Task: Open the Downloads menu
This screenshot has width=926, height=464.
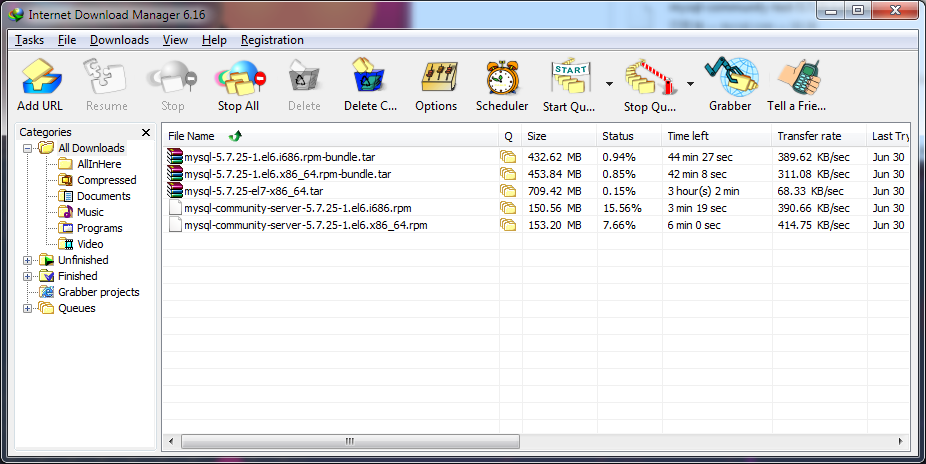Action: [119, 40]
